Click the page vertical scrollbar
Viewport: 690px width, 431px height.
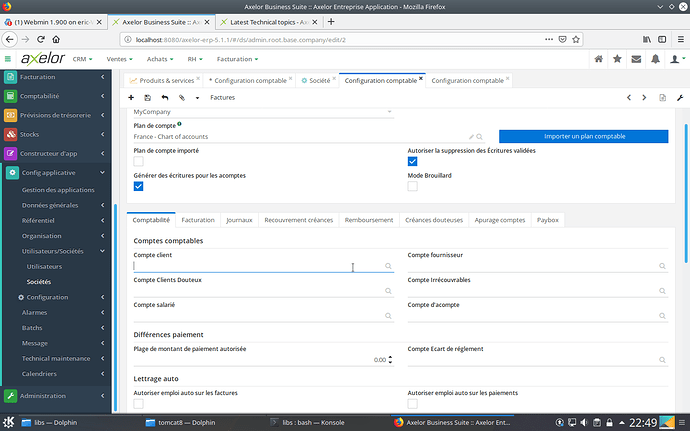[686, 194]
